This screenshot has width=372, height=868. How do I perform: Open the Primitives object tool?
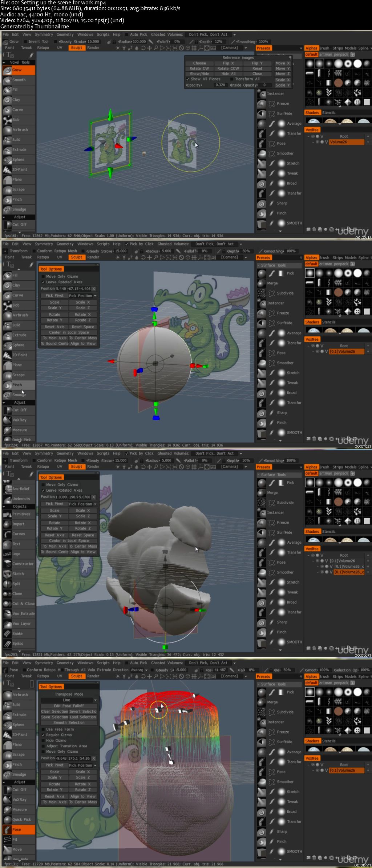[19, 514]
